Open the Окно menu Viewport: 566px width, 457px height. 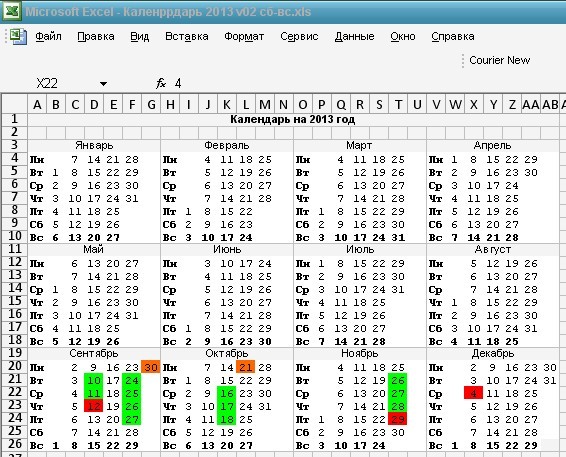[x=403, y=36]
